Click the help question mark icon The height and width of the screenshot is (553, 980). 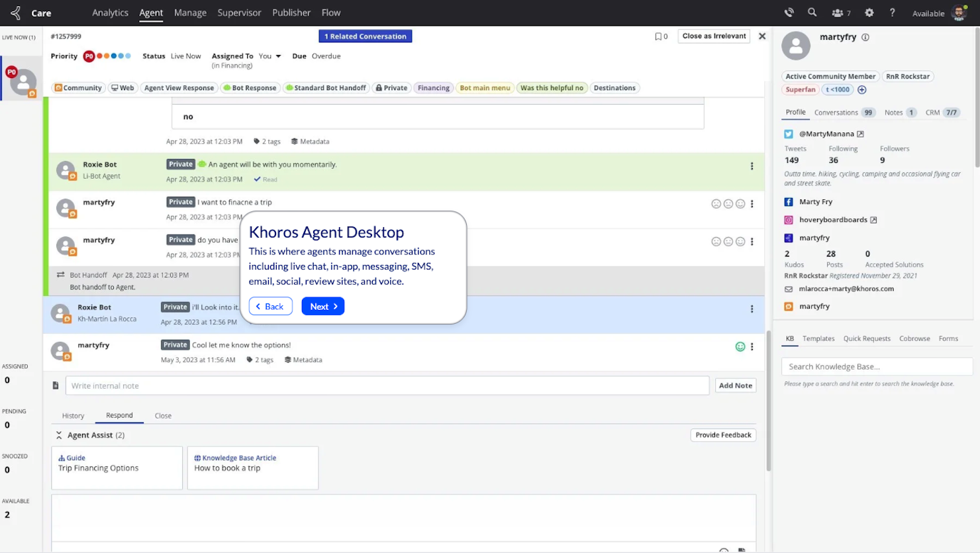[892, 12]
